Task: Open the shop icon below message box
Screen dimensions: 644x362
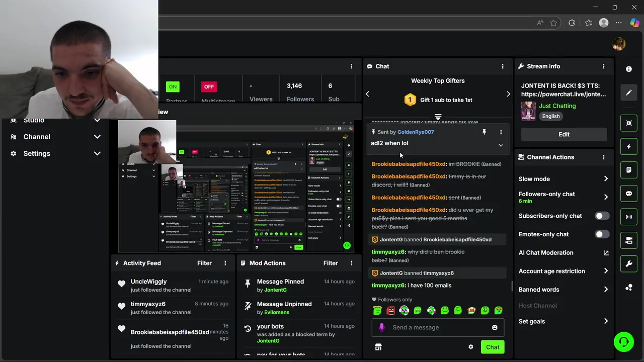Action: pos(378,347)
